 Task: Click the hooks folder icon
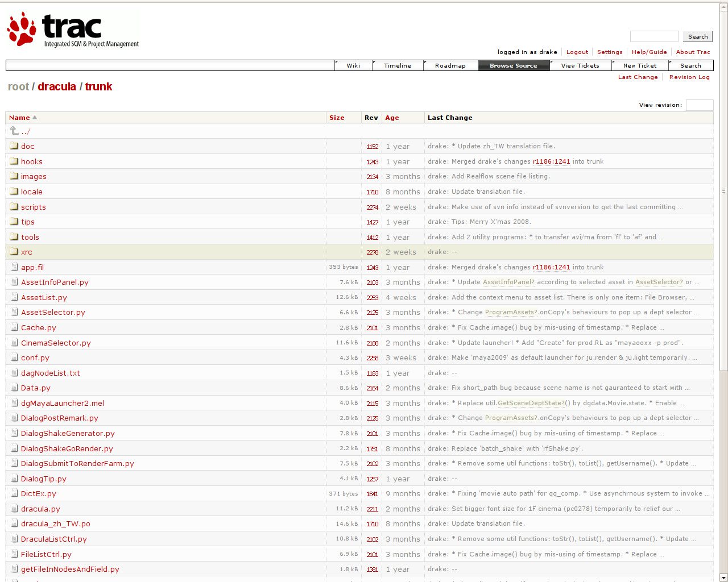coord(14,161)
